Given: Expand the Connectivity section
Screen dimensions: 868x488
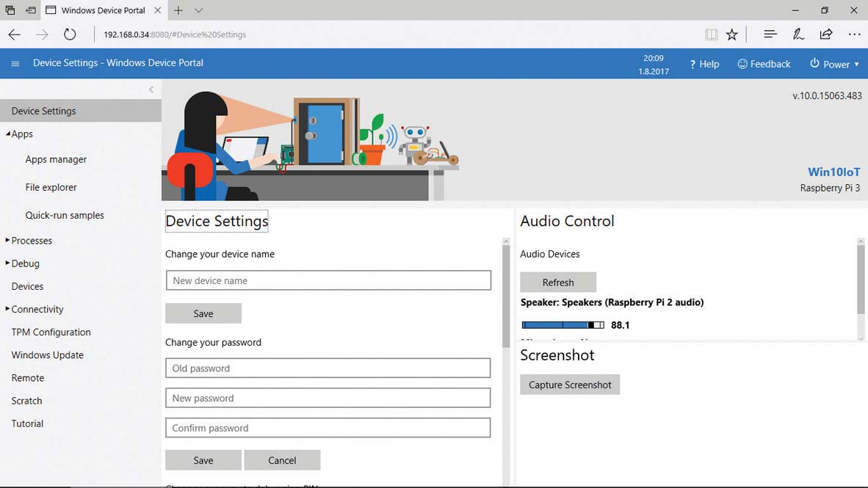Looking at the screenshot, I should (8, 309).
